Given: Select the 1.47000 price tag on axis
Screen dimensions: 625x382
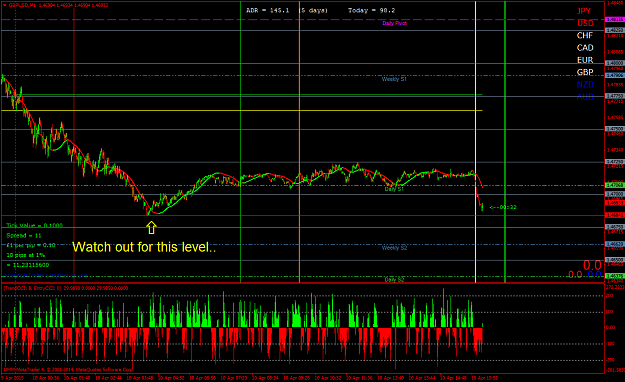Looking at the screenshot, I should [x=615, y=194].
